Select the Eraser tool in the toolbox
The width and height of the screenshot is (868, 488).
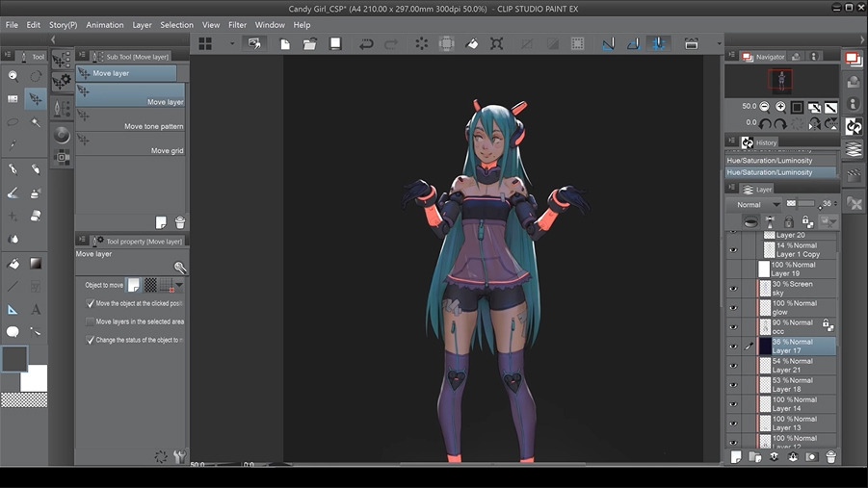36,217
